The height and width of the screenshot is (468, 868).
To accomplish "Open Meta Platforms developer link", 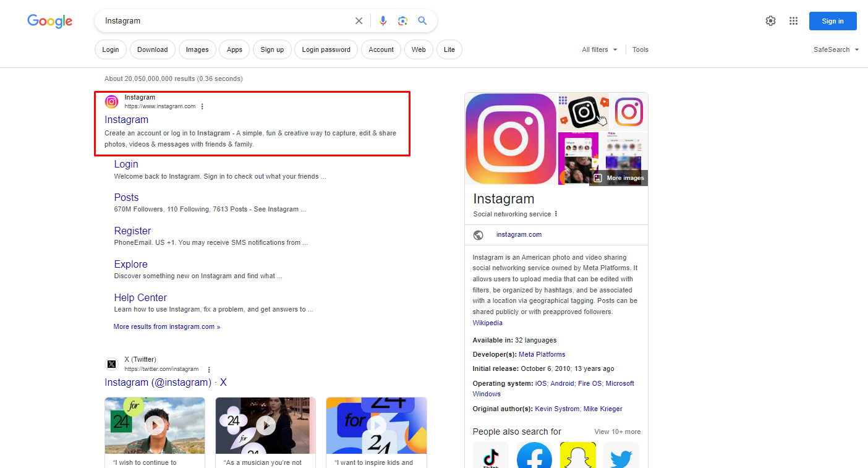I will pyautogui.click(x=542, y=355).
